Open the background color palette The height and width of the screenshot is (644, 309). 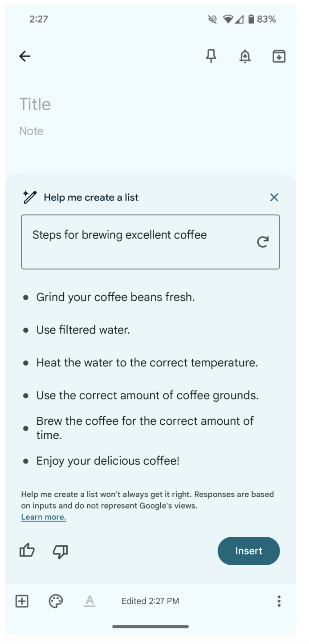(x=56, y=601)
